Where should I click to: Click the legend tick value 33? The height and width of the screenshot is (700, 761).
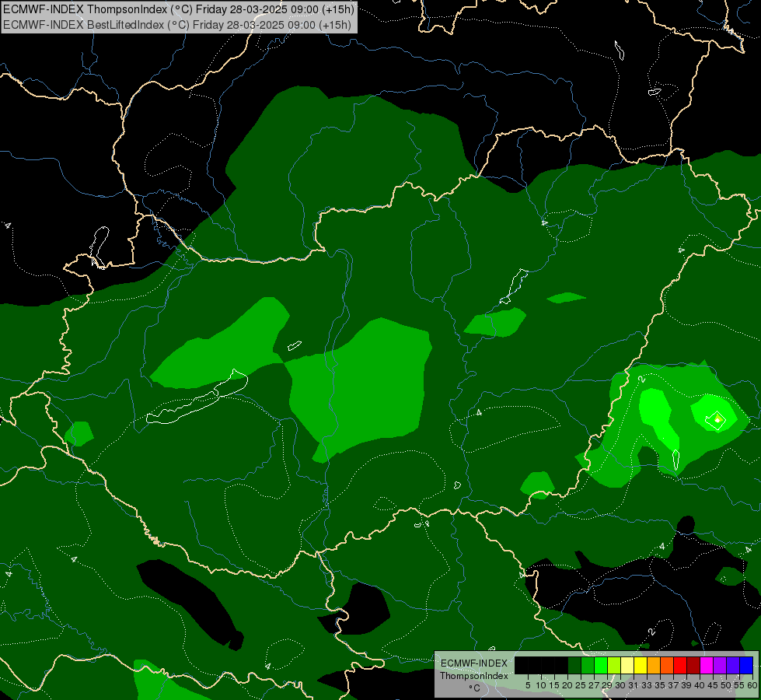[x=647, y=685]
